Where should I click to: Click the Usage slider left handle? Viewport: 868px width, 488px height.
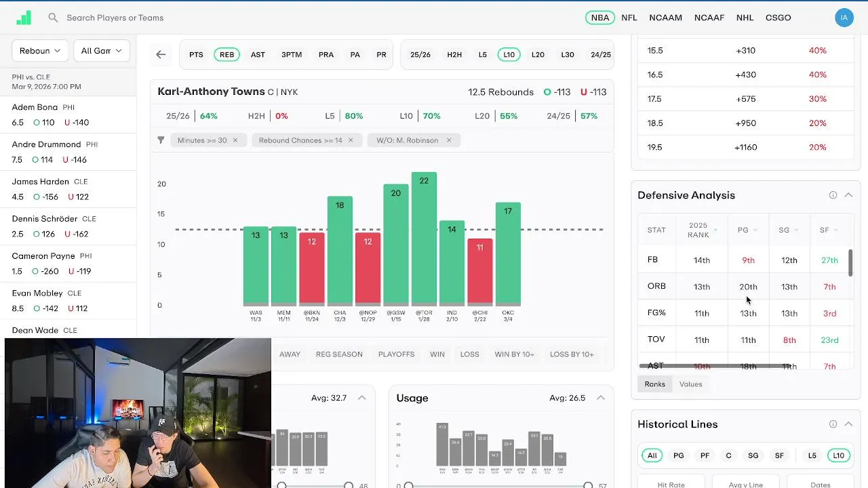coord(408,486)
